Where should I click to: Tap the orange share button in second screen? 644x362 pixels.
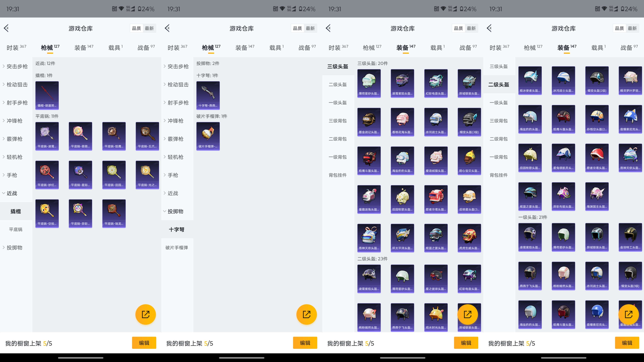tap(306, 314)
